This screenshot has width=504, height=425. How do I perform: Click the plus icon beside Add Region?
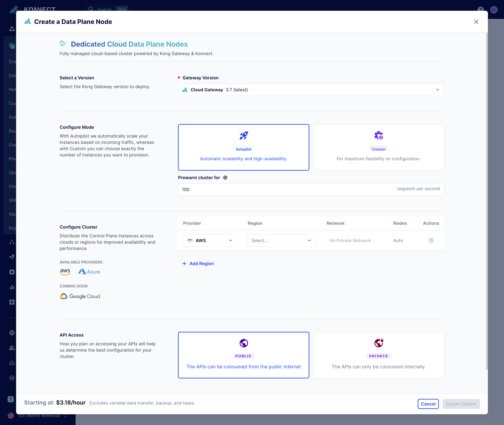[x=184, y=263]
